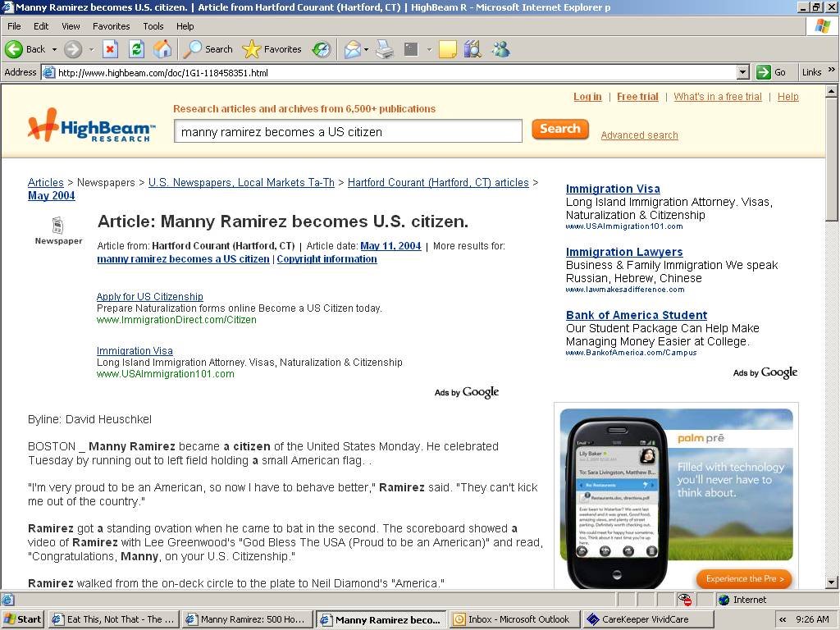Click the grey Forward arrow button

pyautogui.click(x=73, y=49)
